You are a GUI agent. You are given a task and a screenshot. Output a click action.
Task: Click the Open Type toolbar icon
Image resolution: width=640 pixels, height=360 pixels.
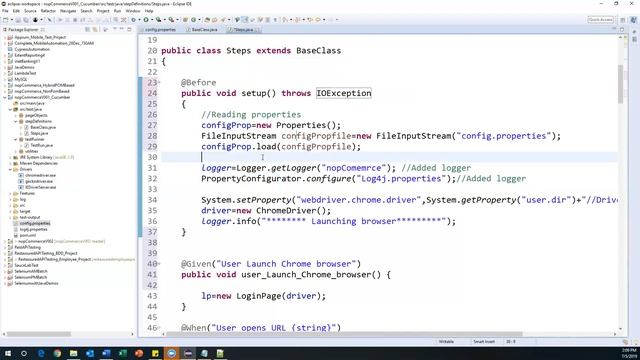tap(207, 20)
